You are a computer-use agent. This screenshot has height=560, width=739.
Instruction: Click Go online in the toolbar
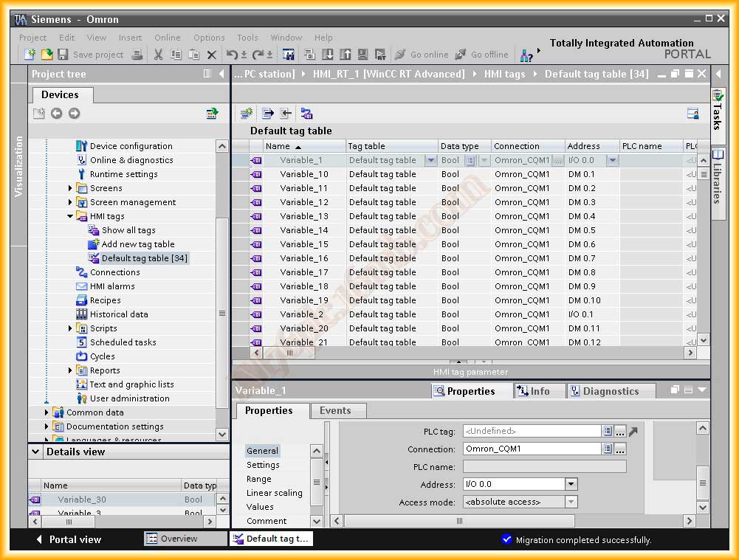421,55
